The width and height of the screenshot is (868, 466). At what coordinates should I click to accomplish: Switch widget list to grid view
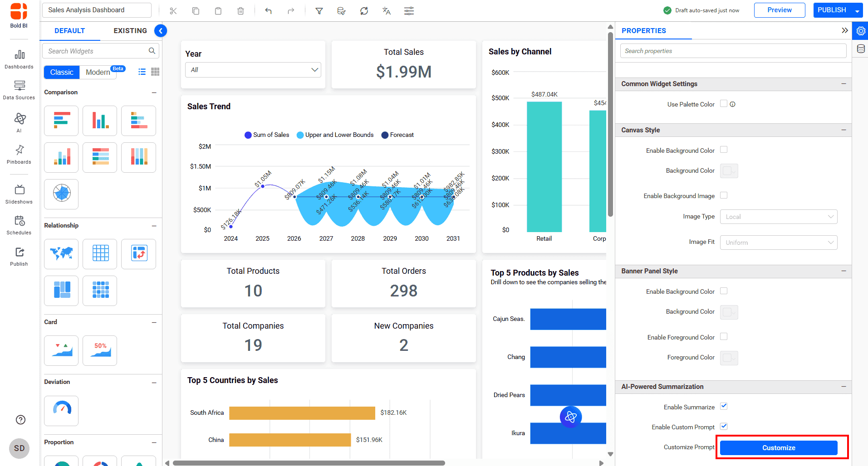pos(155,72)
